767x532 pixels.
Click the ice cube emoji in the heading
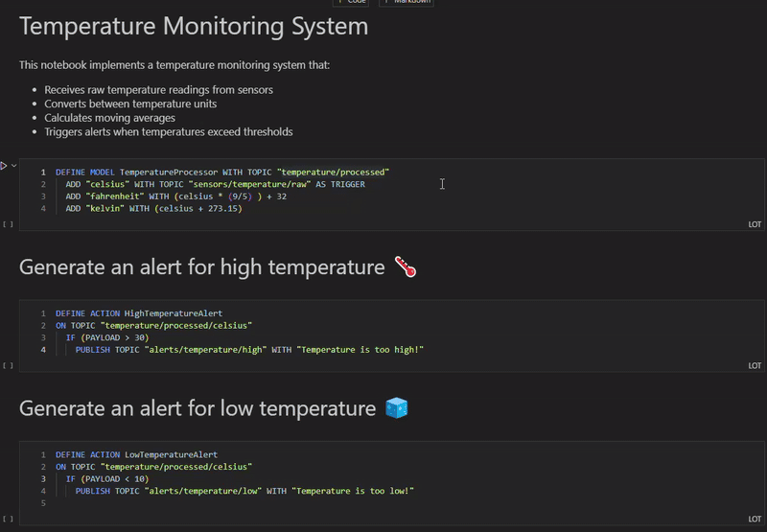[396, 408]
